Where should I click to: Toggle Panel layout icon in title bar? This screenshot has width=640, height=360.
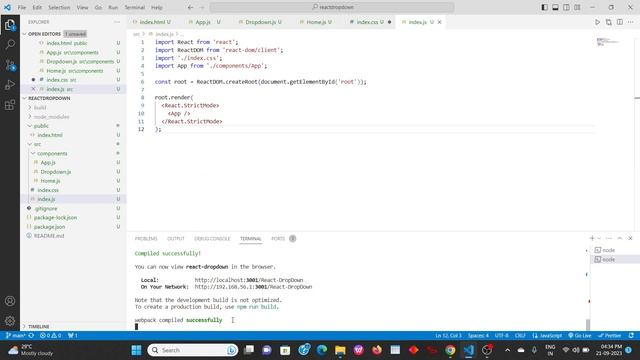[556, 7]
